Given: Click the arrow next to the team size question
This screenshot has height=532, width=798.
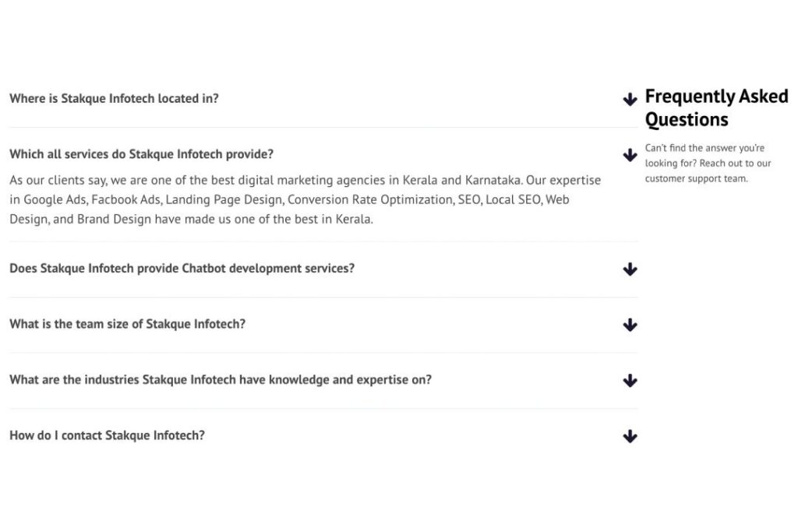Looking at the screenshot, I should tap(629, 326).
